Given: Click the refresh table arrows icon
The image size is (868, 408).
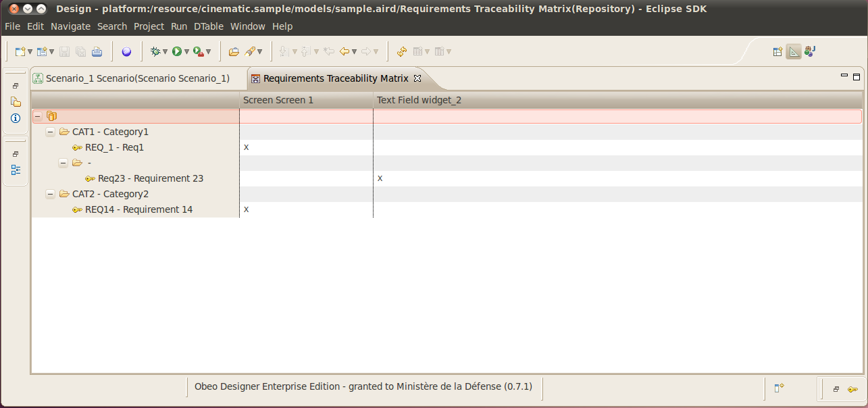Looking at the screenshot, I should [x=402, y=51].
